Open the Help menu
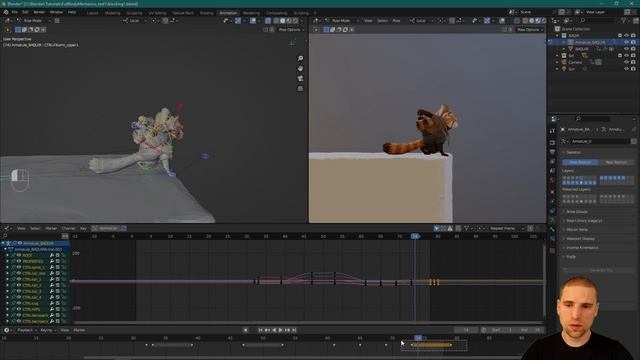 (72, 12)
